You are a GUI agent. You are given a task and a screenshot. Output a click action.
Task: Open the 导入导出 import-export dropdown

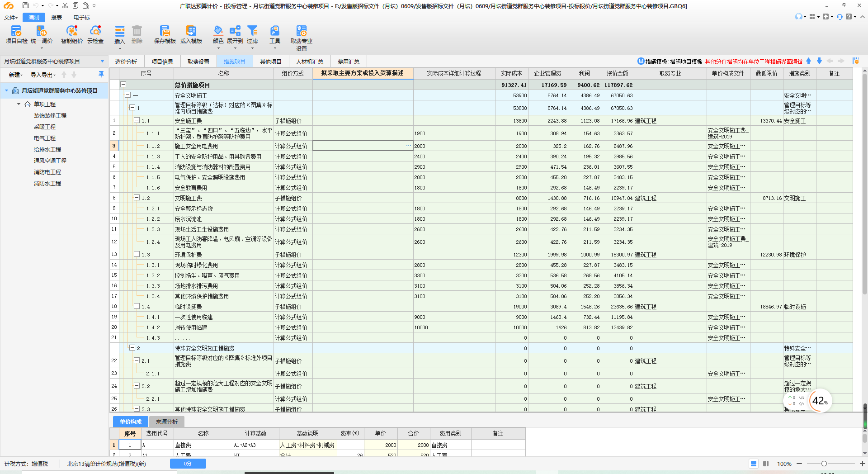(x=43, y=75)
